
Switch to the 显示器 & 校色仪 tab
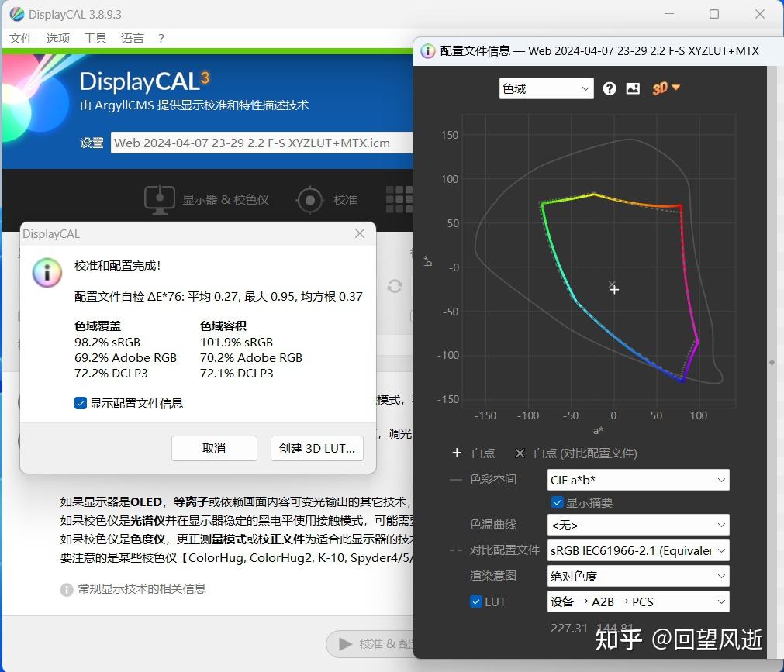tap(206, 200)
